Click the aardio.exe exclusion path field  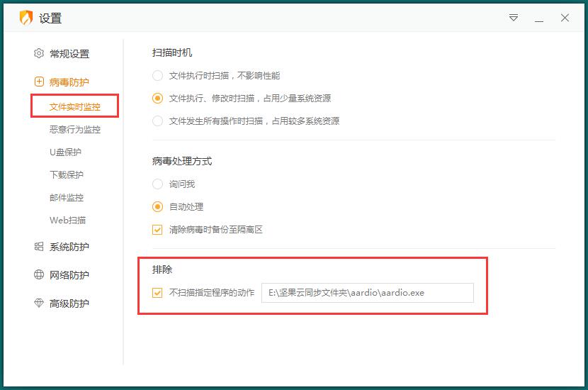[368, 293]
